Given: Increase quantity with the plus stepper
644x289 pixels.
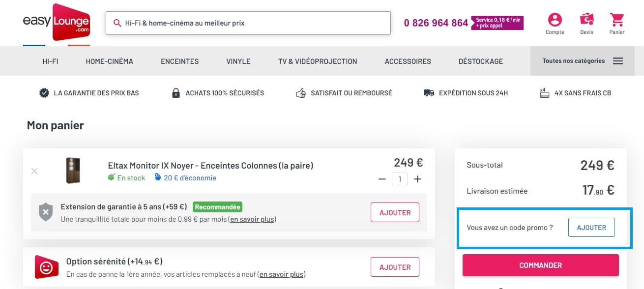Looking at the screenshot, I should tap(417, 179).
